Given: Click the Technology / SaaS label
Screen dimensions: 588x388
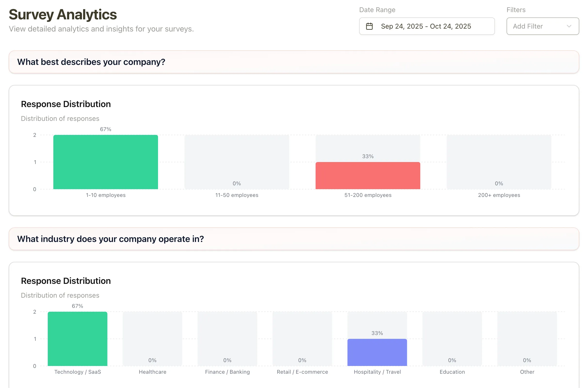Looking at the screenshot, I should click(x=77, y=372).
